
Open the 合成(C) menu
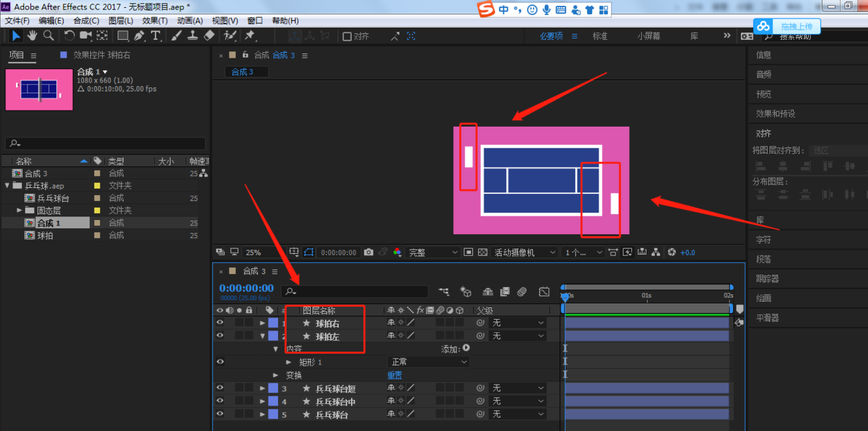[x=86, y=20]
